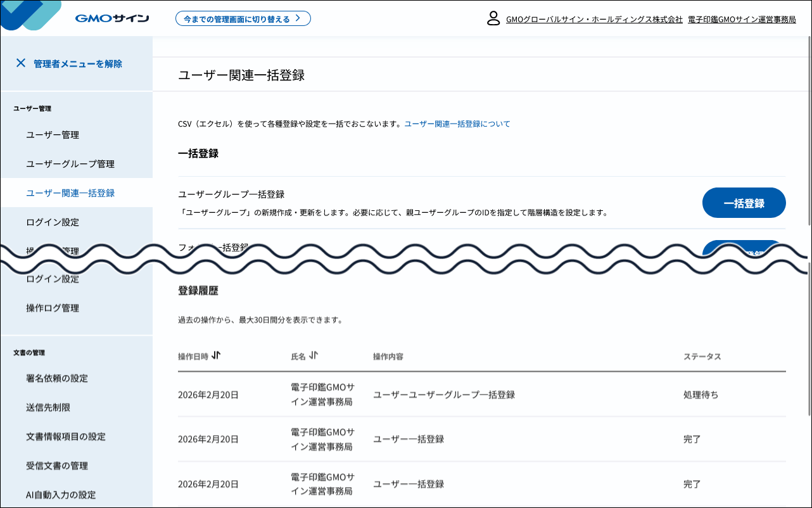Image resolution: width=812 pixels, height=508 pixels.
Task: Select 送信先制限 from the document menu
Action: tap(48, 407)
